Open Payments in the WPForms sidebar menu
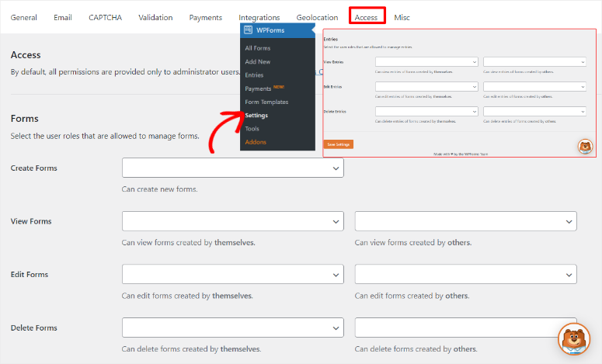The width and height of the screenshot is (602, 364). click(258, 88)
